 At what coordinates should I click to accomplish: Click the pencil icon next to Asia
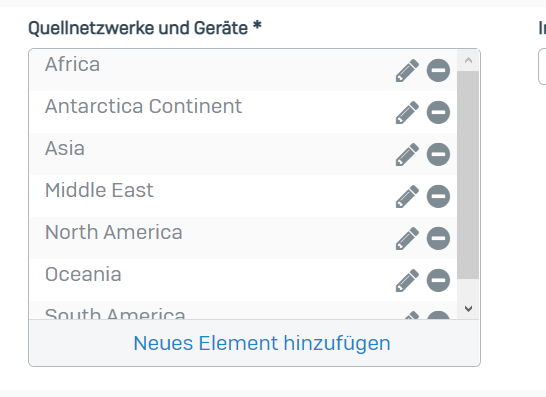tap(407, 154)
